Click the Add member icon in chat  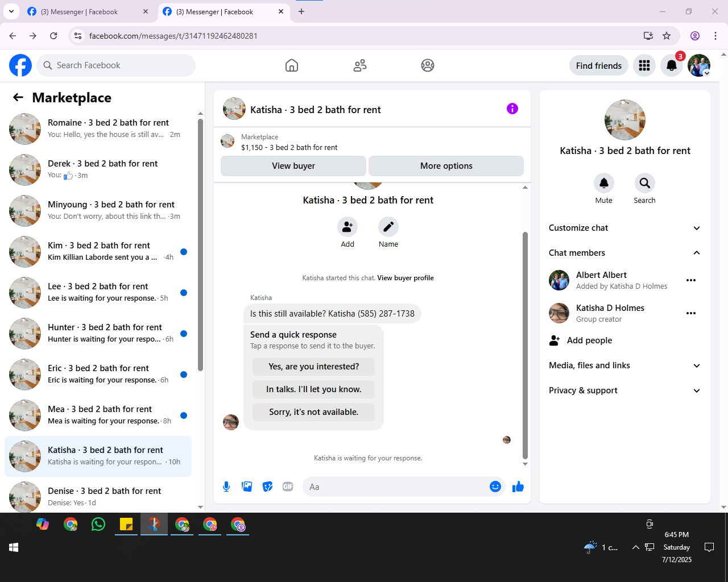348,227
